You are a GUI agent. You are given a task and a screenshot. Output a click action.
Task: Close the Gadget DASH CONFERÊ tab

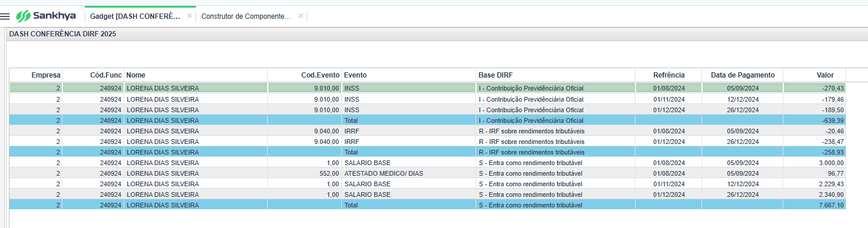[189, 16]
